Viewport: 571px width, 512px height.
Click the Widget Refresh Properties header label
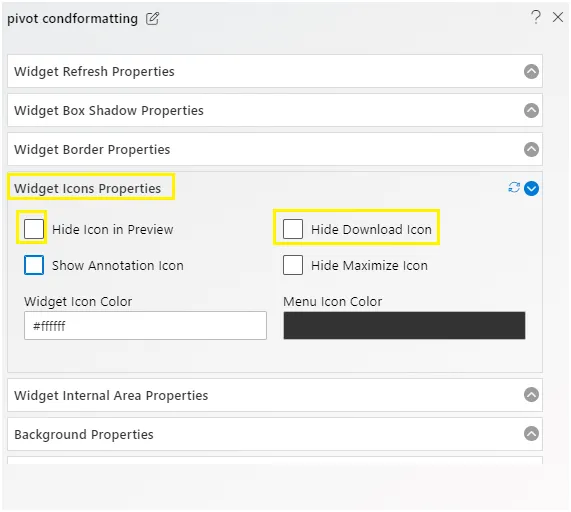click(x=94, y=72)
